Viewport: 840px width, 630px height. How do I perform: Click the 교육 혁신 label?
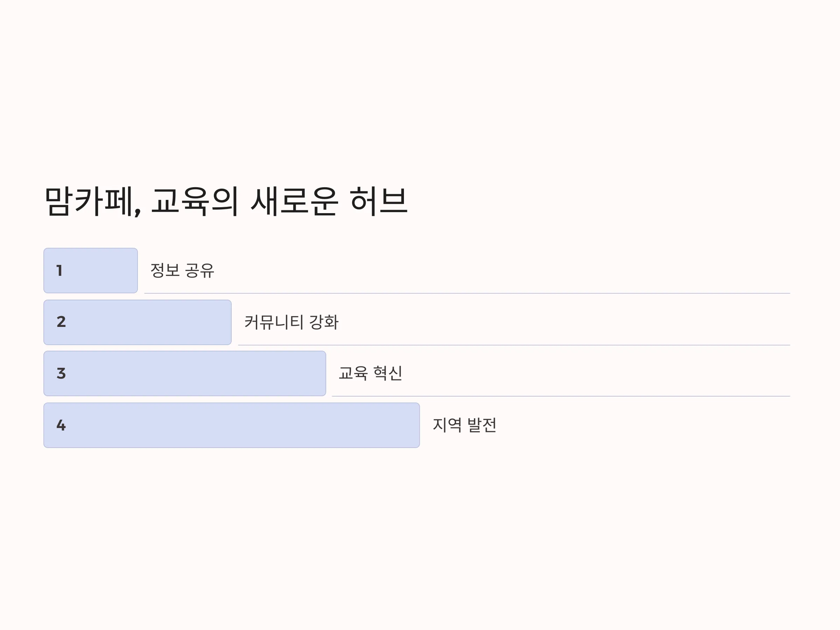coord(370,373)
